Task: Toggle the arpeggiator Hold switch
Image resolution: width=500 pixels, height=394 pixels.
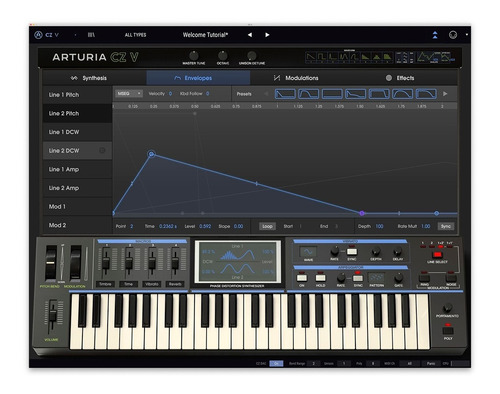Action: (320, 277)
